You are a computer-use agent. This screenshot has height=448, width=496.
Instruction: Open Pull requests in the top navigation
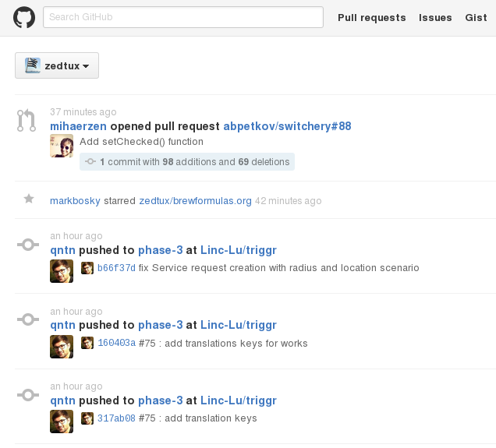pos(371,18)
